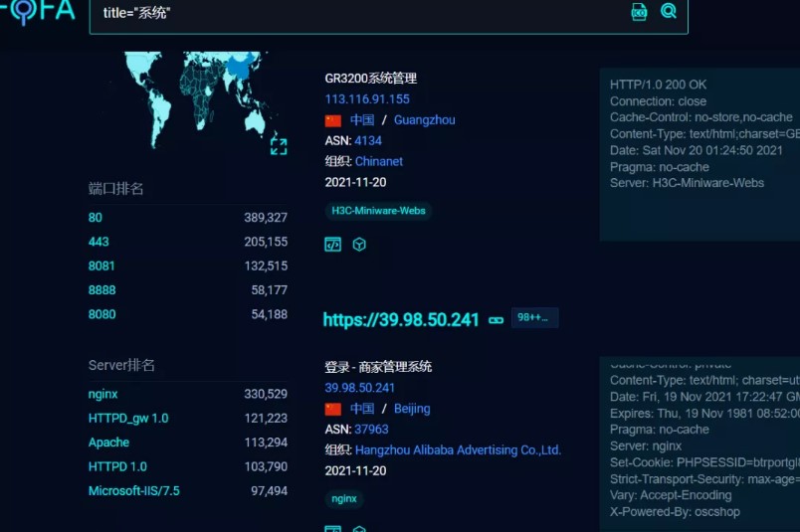
Task: Filter by port 8080
Action: tap(102, 314)
